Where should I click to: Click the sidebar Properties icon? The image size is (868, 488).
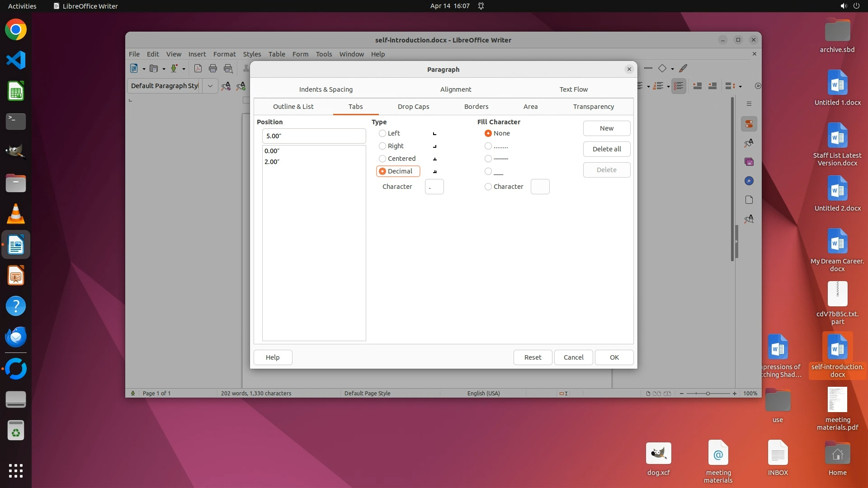point(749,124)
